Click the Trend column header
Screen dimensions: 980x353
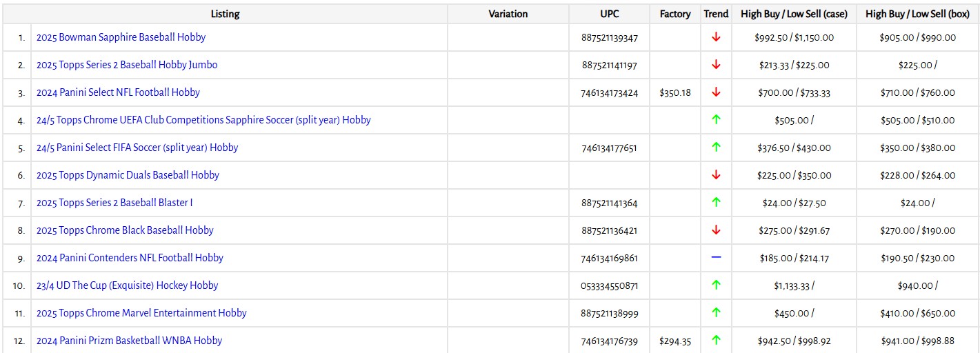716,14
